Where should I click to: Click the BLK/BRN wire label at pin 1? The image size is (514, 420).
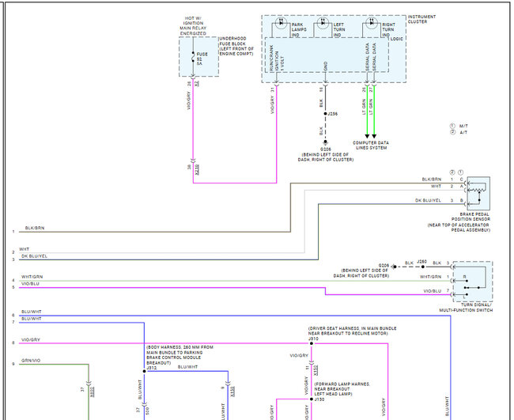pyautogui.click(x=35, y=228)
